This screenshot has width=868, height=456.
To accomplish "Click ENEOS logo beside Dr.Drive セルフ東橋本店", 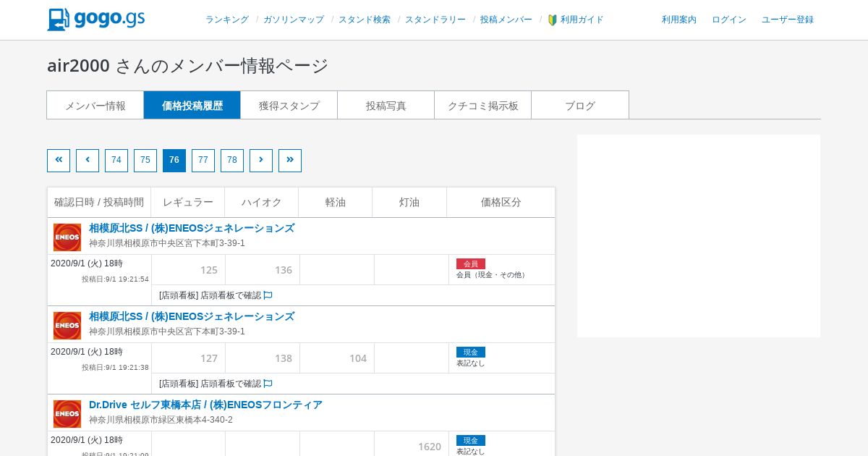I will click(67, 414).
